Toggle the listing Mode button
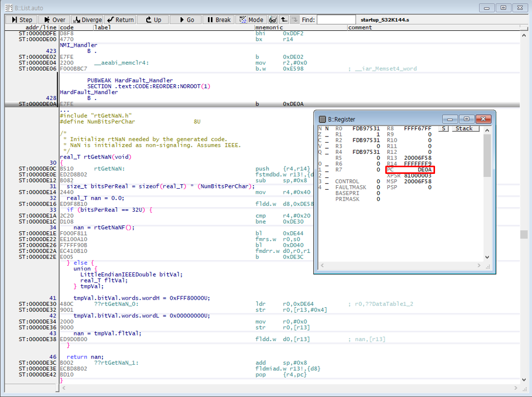 point(251,19)
